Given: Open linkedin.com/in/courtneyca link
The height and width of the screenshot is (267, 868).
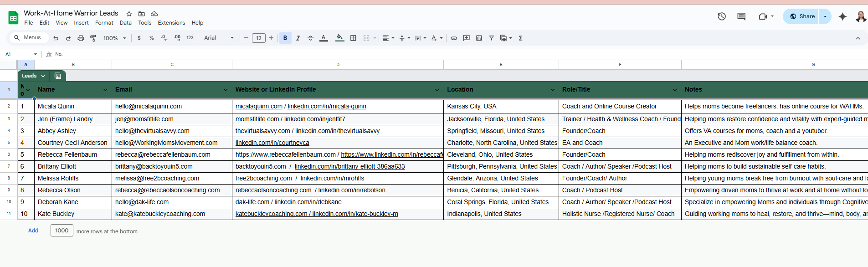Looking at the screenshot, I should click(x=272, y=143).
